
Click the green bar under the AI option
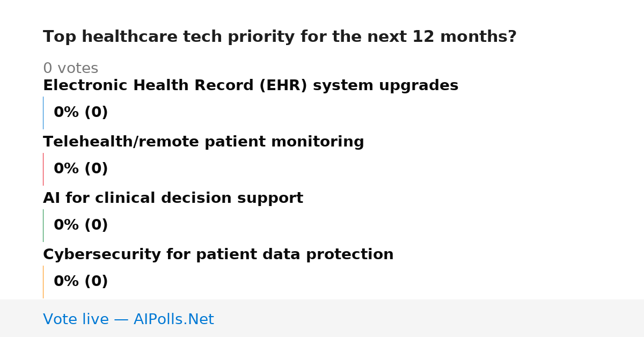43,225
